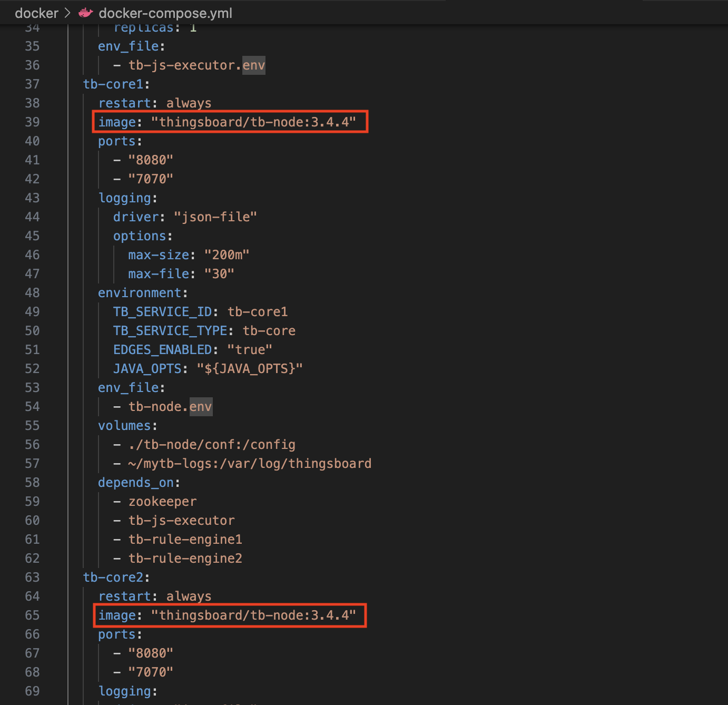Image resolution: width=728 pixels, height=705 pixels.
Task: Click the Docker whale icon in breadcrumb
Action: (x=86, y=13)
